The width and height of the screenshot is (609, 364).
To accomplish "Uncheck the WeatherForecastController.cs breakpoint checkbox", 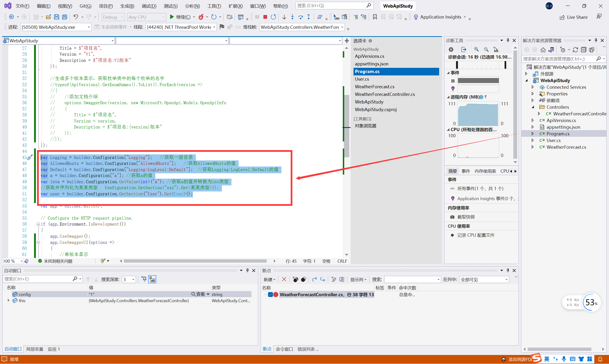I will click(x=270, y=295).
